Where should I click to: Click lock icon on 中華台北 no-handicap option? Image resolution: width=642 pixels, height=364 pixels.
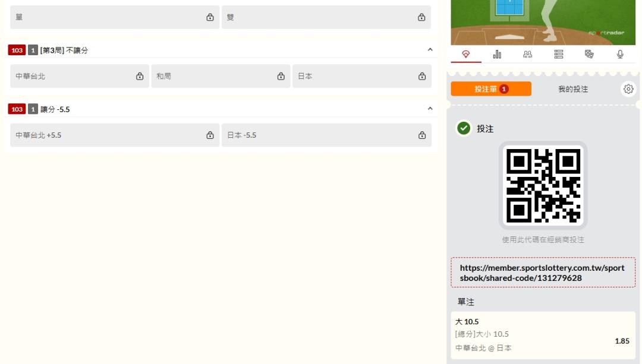[140, 76]
